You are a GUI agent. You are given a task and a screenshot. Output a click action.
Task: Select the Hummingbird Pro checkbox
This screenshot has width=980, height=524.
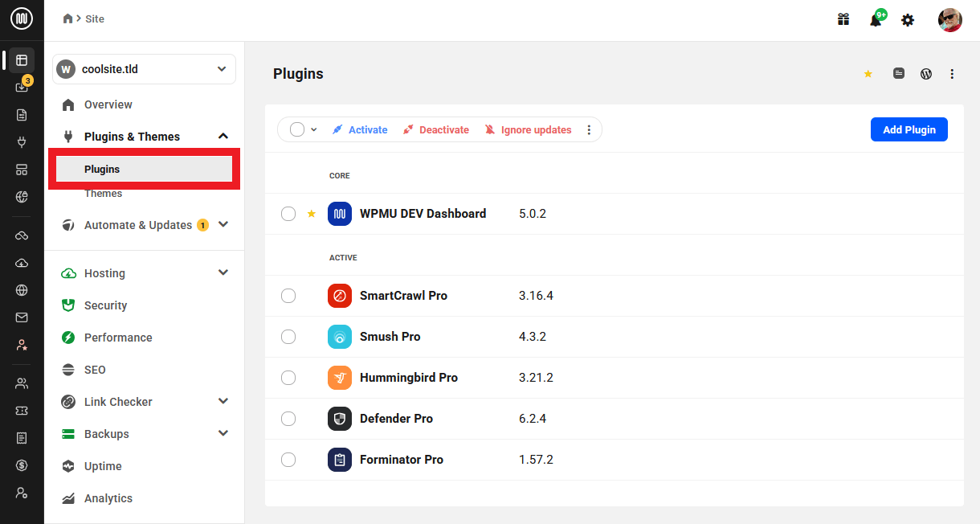pyautogui.click(x=288, y=378)
